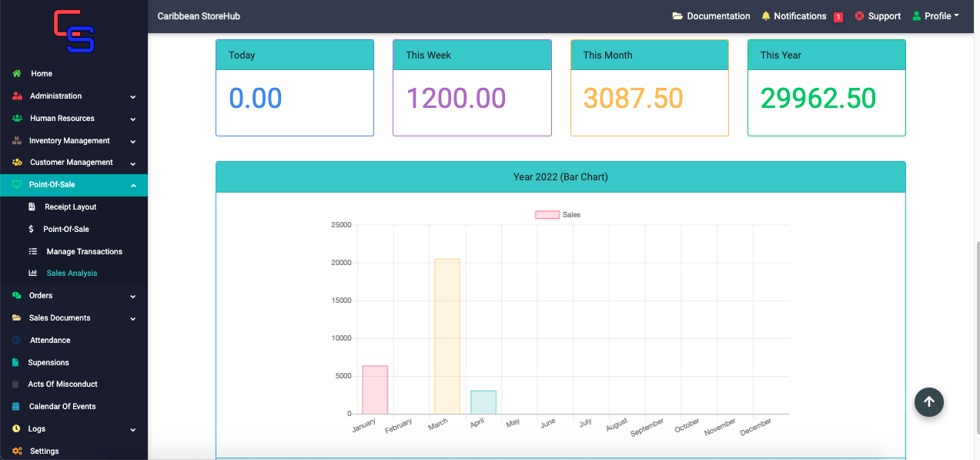This screenshot has height=460, width=980.
Task: Expand the Administration submenu chevron
Action: (x=133, y=96)
